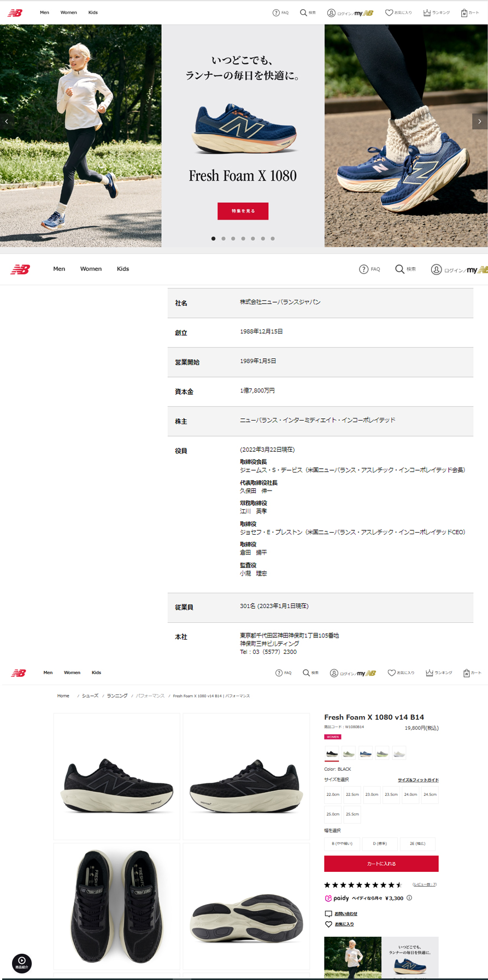Select size 22.5cm
Image resolution: width=488 pixels, height=980 pixels.
click(x=352, y=795)
